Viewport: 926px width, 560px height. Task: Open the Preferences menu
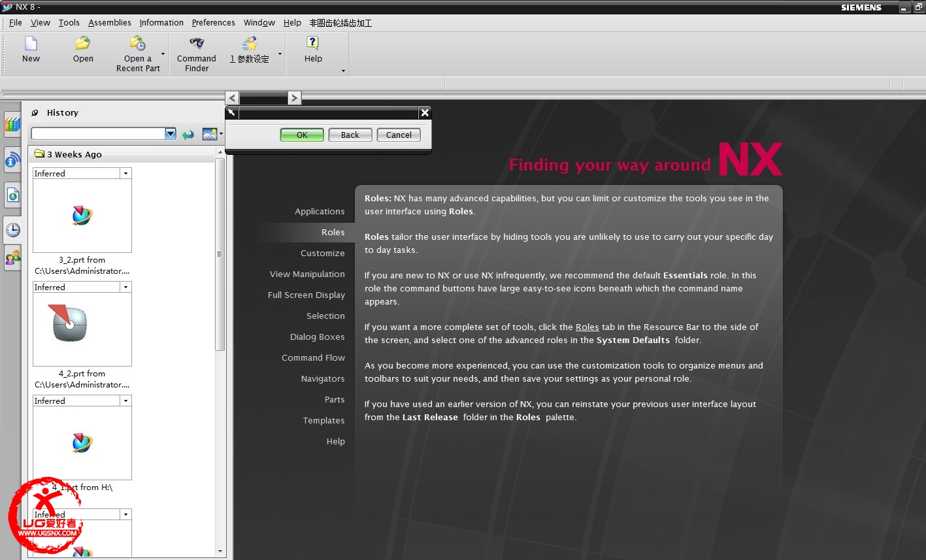[214, 22]
